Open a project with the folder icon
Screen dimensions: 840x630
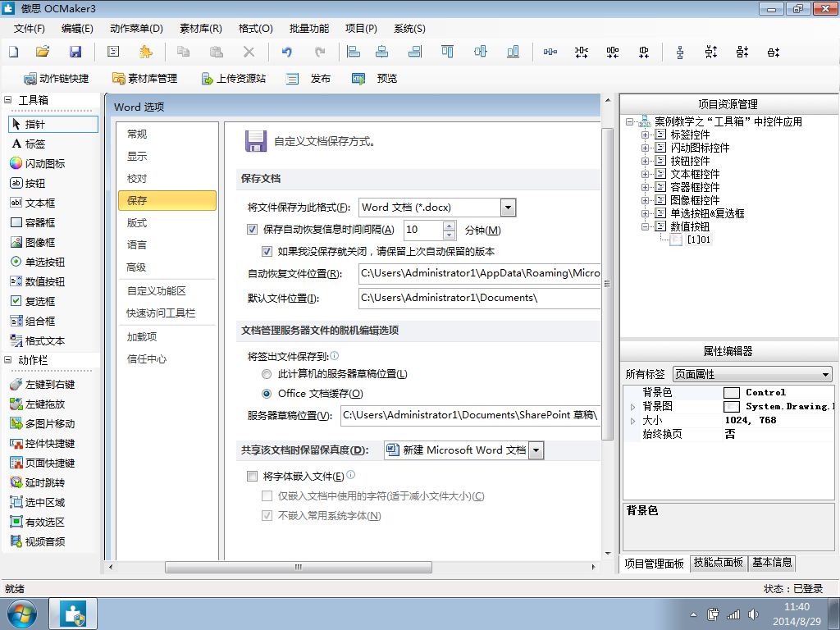coord(43,52)
